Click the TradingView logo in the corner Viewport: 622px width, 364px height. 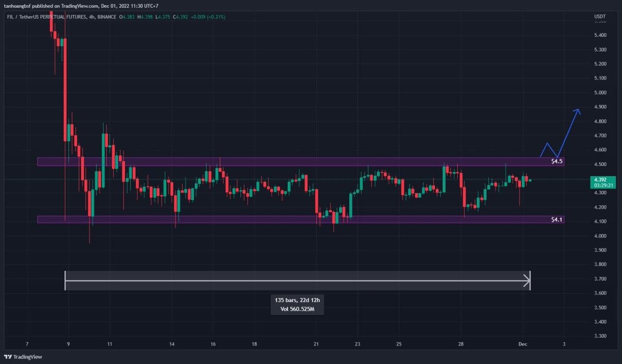(23, 357)
